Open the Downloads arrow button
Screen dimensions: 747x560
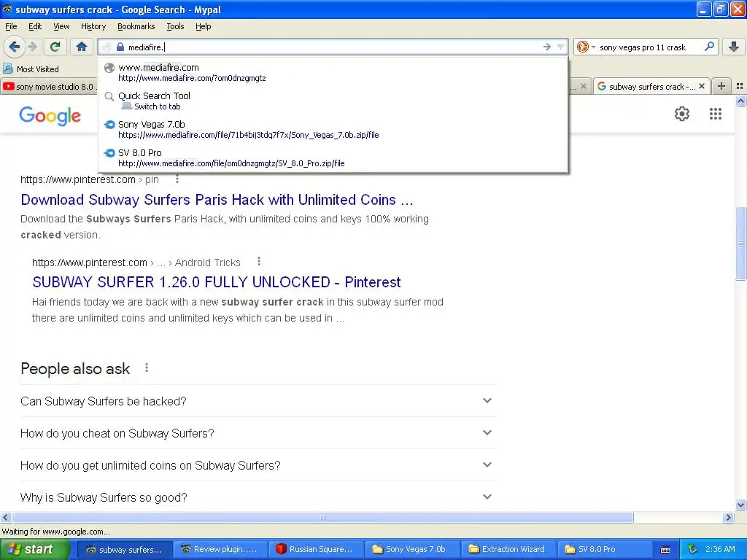click(734, 47)
